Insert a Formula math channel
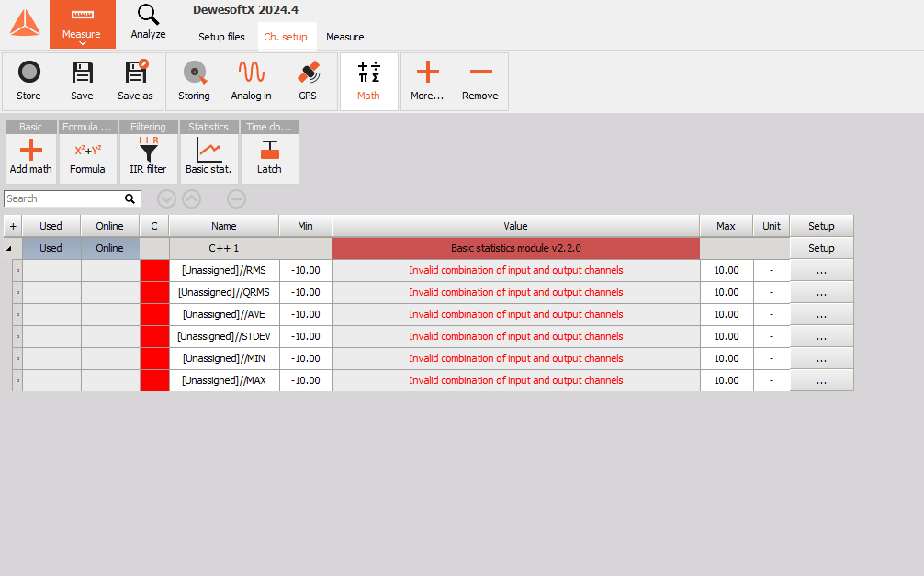Screen dimensions: 924x576 pos(87,158)
